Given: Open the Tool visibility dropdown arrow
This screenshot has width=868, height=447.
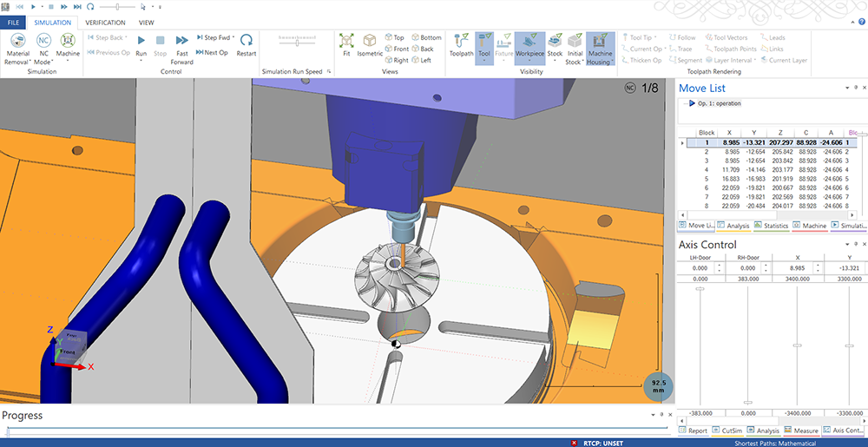Looking at the screenshot, I should pyautogui.click(x=484, y=61).
